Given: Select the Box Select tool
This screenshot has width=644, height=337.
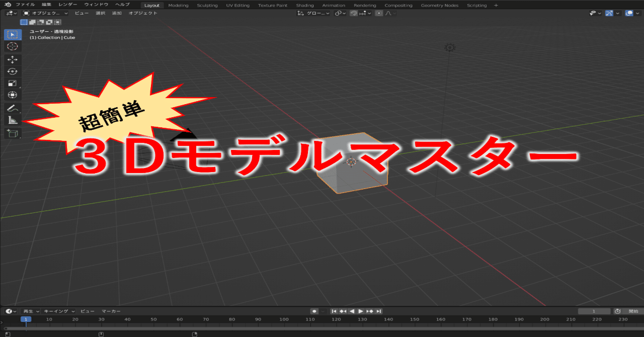Looking at the screenshot, I should (12, 34).
